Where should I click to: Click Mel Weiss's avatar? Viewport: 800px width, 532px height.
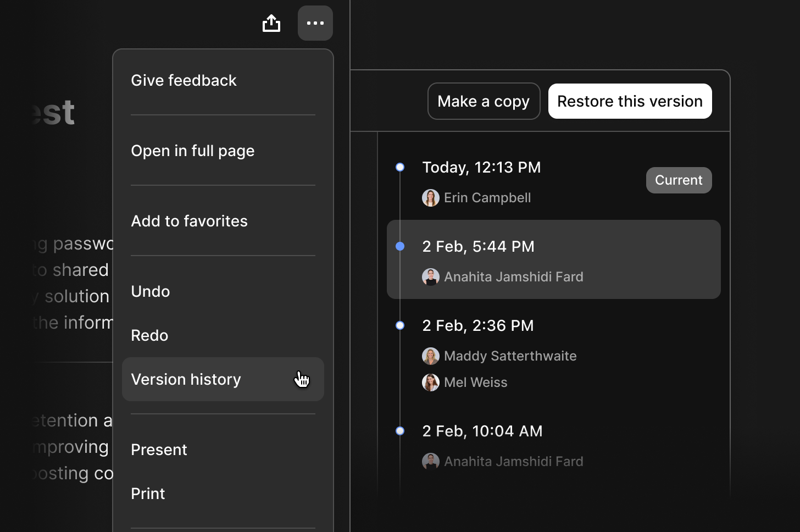(x=431, y=383)
